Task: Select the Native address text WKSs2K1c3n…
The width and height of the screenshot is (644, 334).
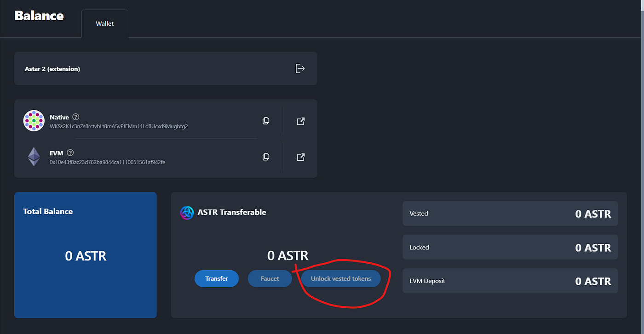Action: coord(119,126)
